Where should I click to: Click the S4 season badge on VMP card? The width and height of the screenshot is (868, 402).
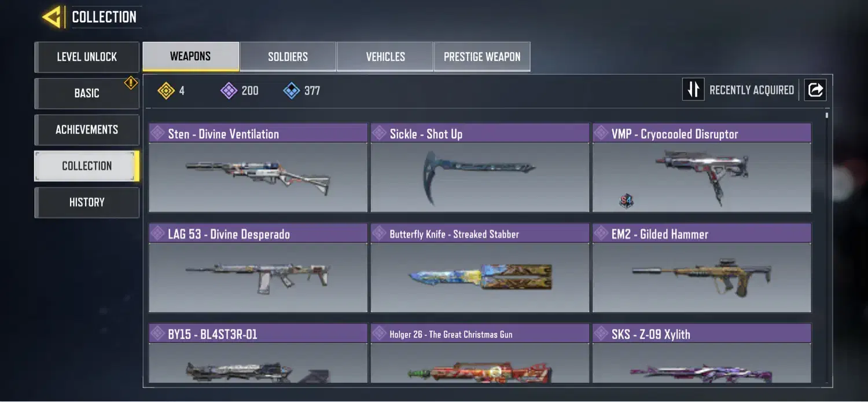[x=626, y=202]
